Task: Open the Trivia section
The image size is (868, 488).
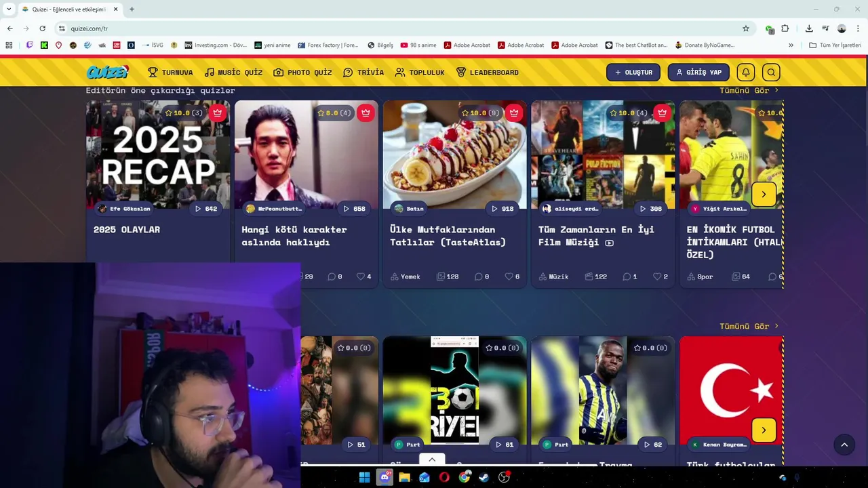Action: [x=363, y=73]
